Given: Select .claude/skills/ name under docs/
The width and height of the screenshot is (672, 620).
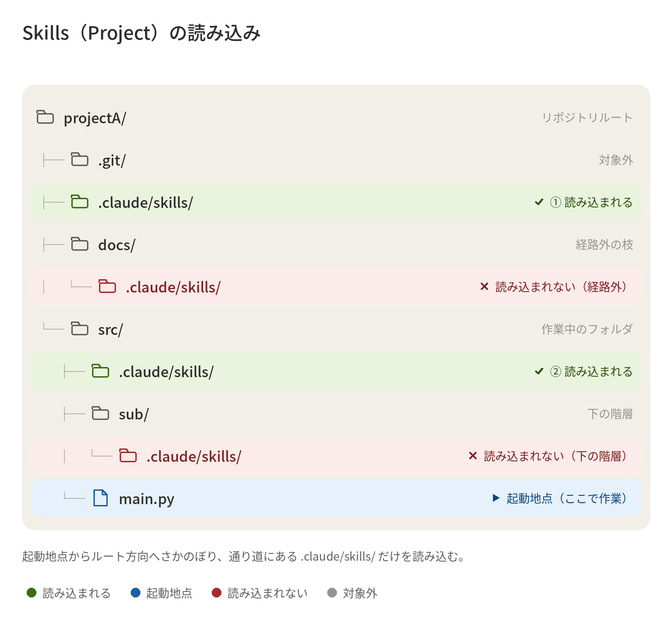Looking at the screenshot, I should (173, 287).
